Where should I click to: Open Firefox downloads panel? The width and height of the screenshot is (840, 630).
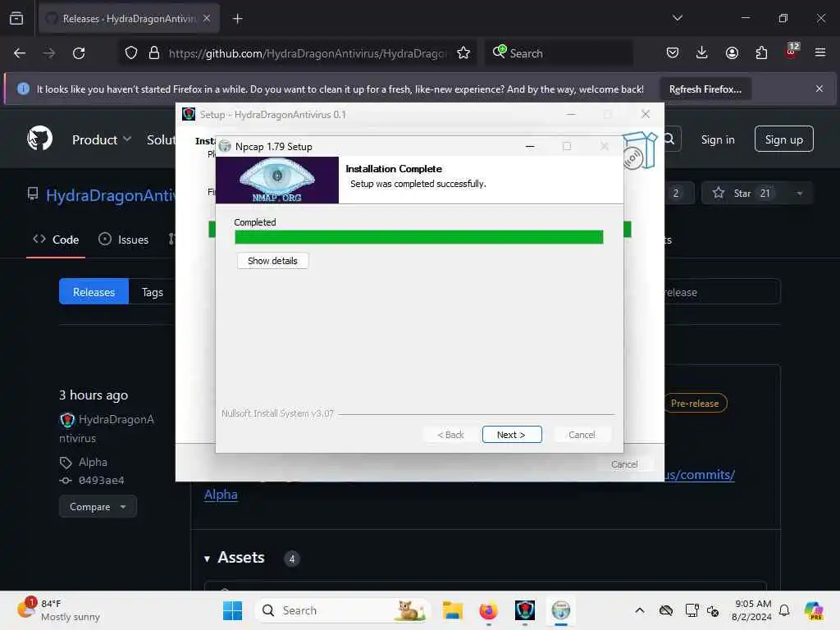click(702, 53)
